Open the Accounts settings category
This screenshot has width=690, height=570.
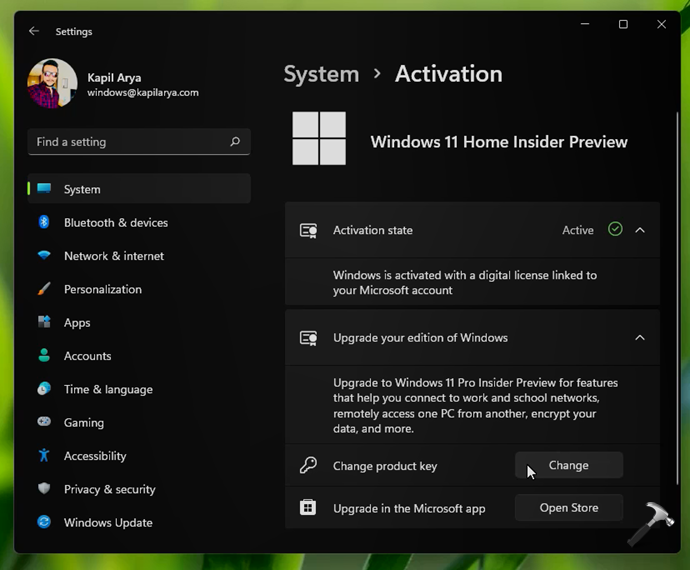(87, 356)
